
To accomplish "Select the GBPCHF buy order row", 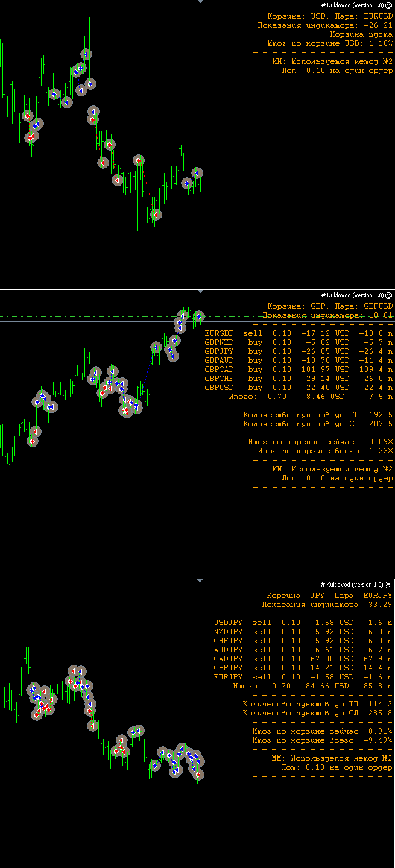I will [299, 379].
